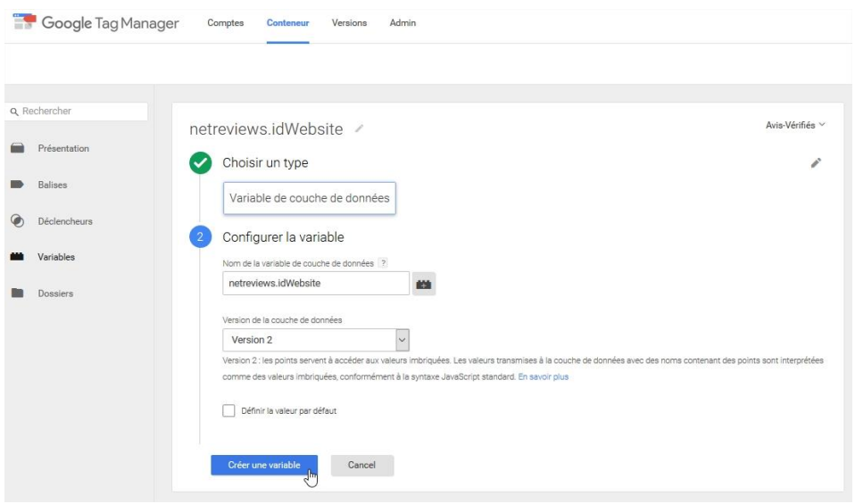The image size is (855, 504).
Task: Click the Présentation sidebar icon
Action: (x=17, y=149)
